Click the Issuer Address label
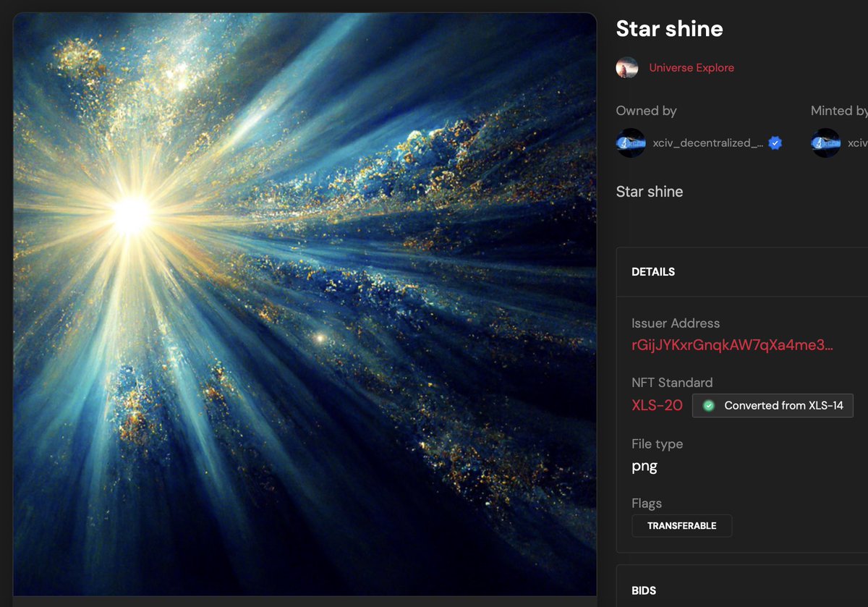The height and width of the screenshot is (607, 868). pyautogui.click(x=676, y=323)
